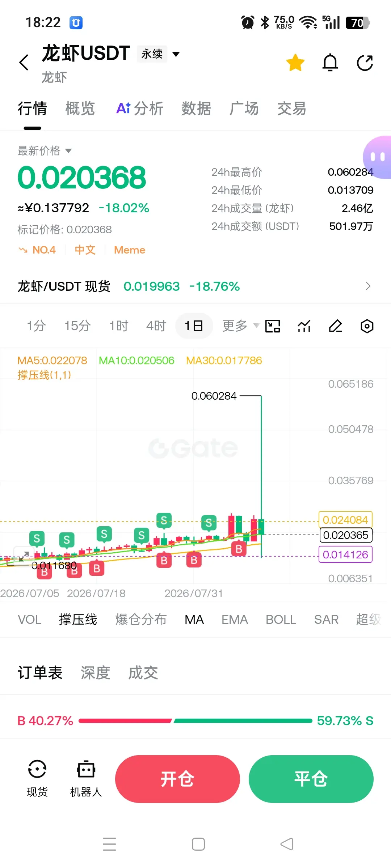Tap the MA30:0.017786 legend label
The width and height of the screenshot is (391, 868).
(224, 360)
